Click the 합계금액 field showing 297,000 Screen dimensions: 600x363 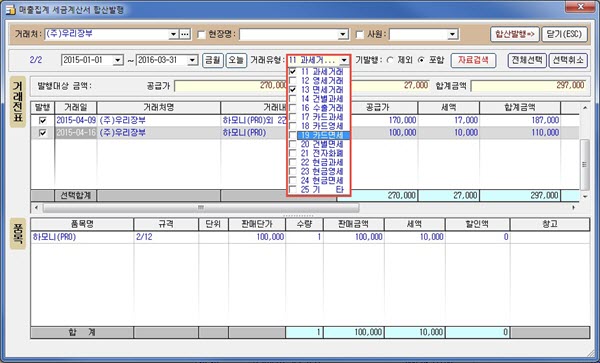click(528, 85)
